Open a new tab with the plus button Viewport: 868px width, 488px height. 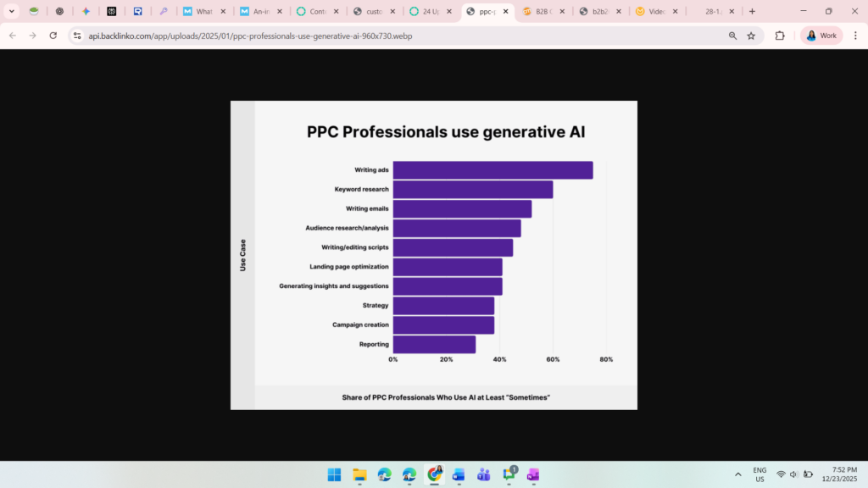click(x=751, y=13)
